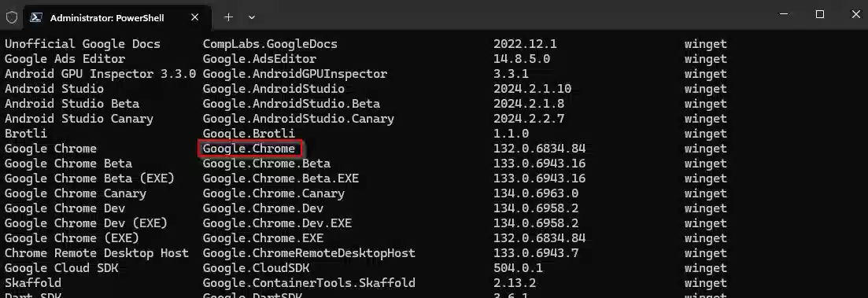This screenshot has width=868, height=298.
Task: Select the Administrator: PowerShell tab
Action: tap(117, 17)
